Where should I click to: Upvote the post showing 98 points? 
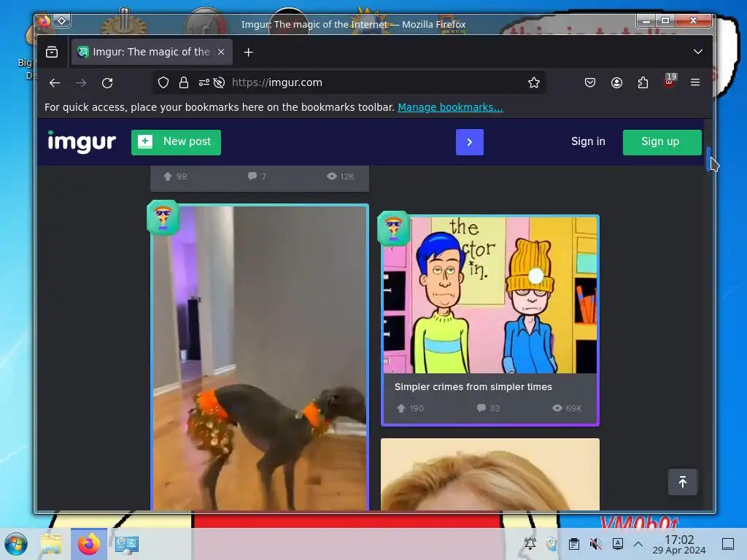(168, 176)
